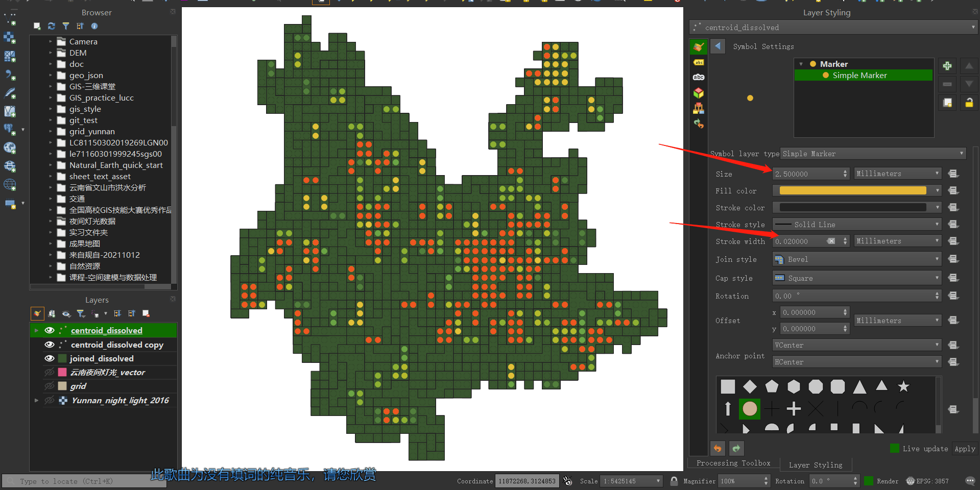Open Stroke style Solid Line dropdown
This screenshot has height=490, width=980.
(x=856, y=225)
